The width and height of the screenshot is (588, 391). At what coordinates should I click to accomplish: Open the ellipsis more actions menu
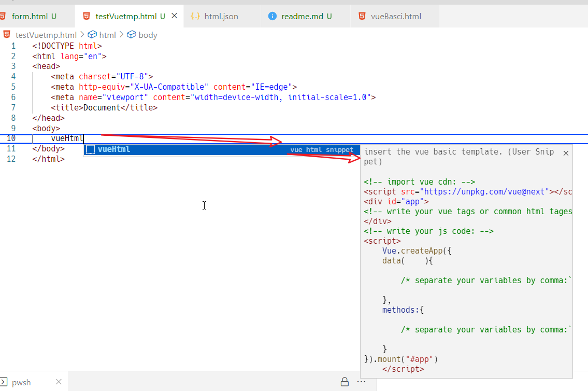(361, 382)
